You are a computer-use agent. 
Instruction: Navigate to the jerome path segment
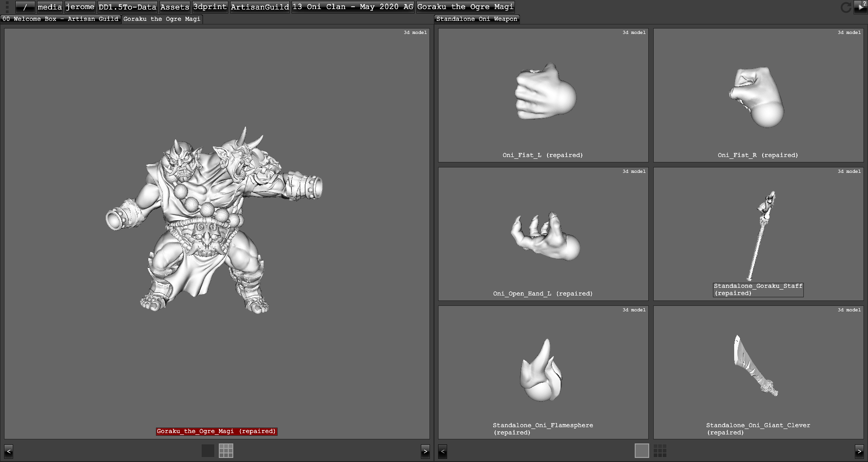click(x=80, y=7)
